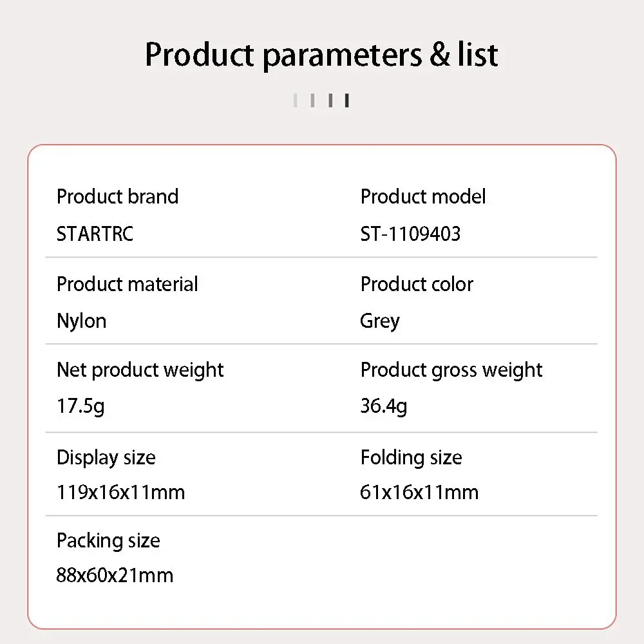
Task: Click the 88x60x21mm packing size value
Action: pyautogui.click(x=115, y=575)
